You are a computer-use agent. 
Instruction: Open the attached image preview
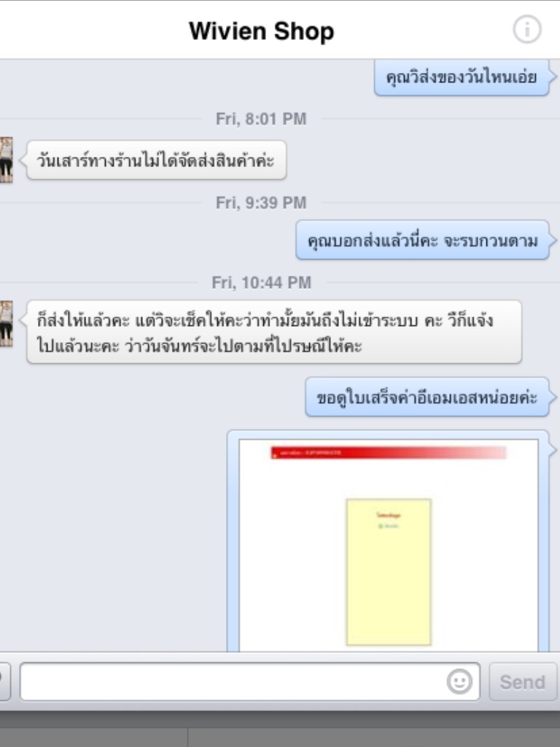[389, 541]
